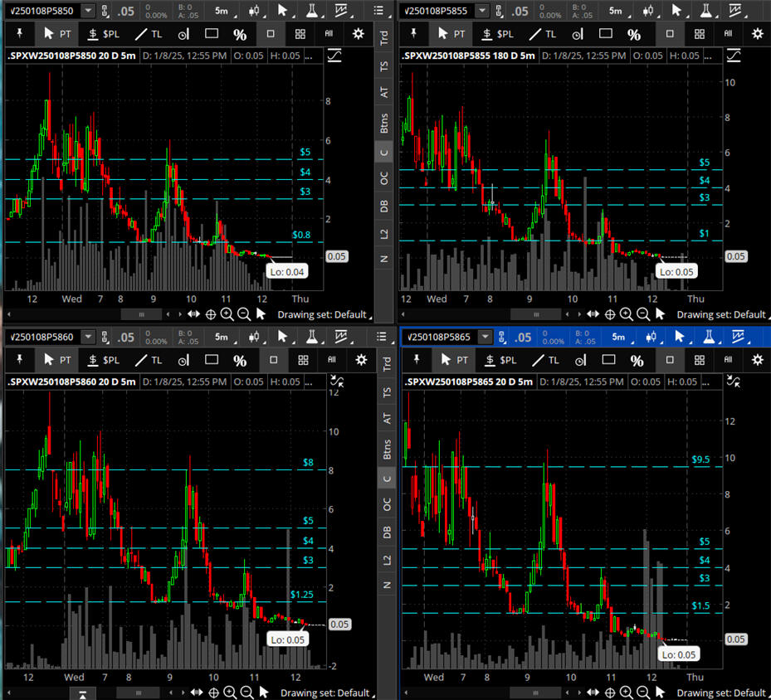Open the L2 tab in the upper sidebar
771x700 pixels.
[384, 233]
